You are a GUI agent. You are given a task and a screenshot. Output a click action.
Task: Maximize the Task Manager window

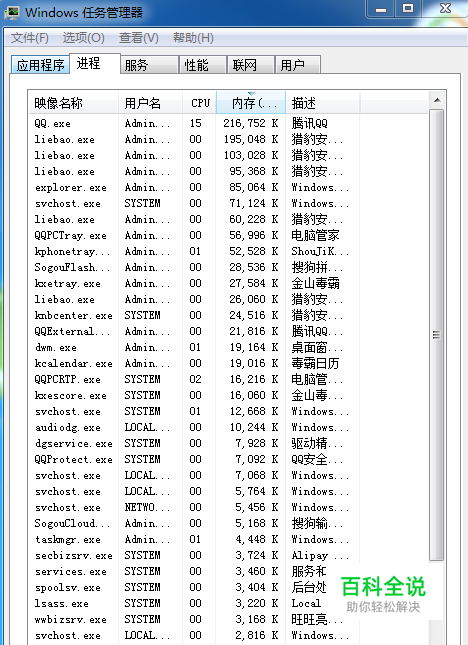[408, 9]
